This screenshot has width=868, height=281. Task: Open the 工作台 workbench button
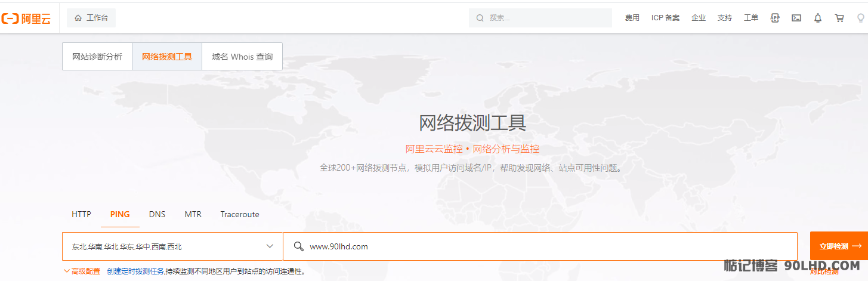point(91,18)
